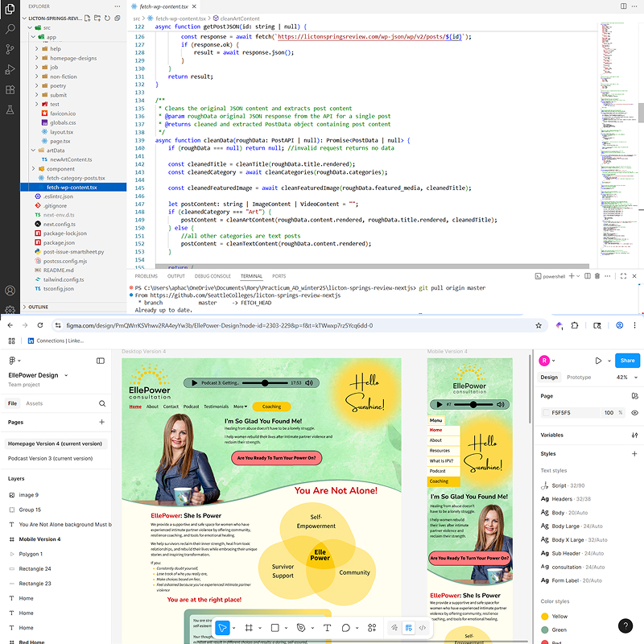Click the F5F5F5 page color swatch

547,413
